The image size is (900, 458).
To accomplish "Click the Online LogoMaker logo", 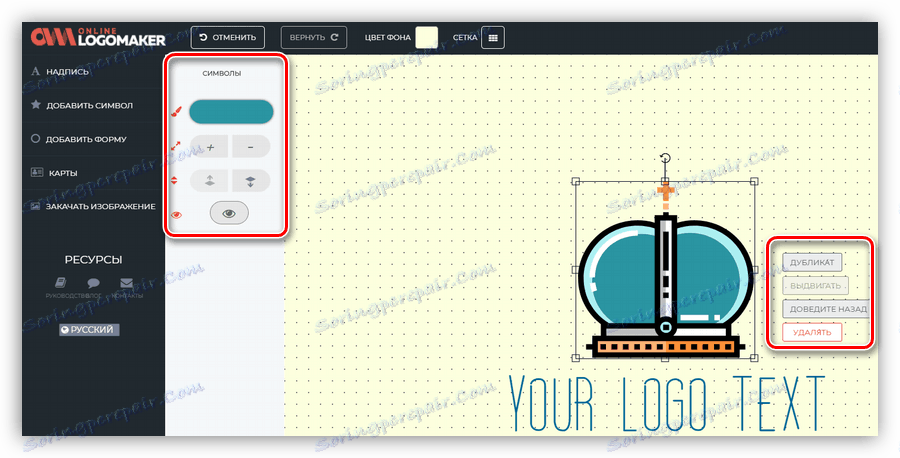I will tap(98, 37).
